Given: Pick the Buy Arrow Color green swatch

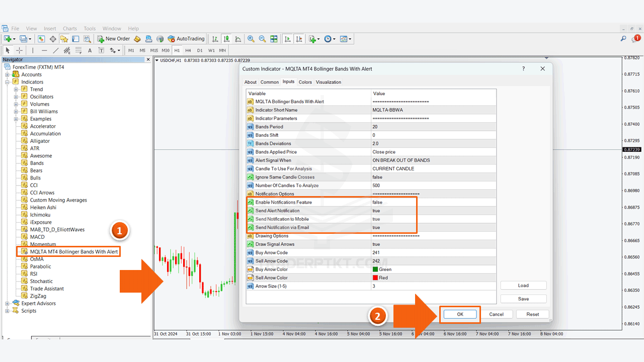Looking at the screenshot, I should tap(375, 269).
